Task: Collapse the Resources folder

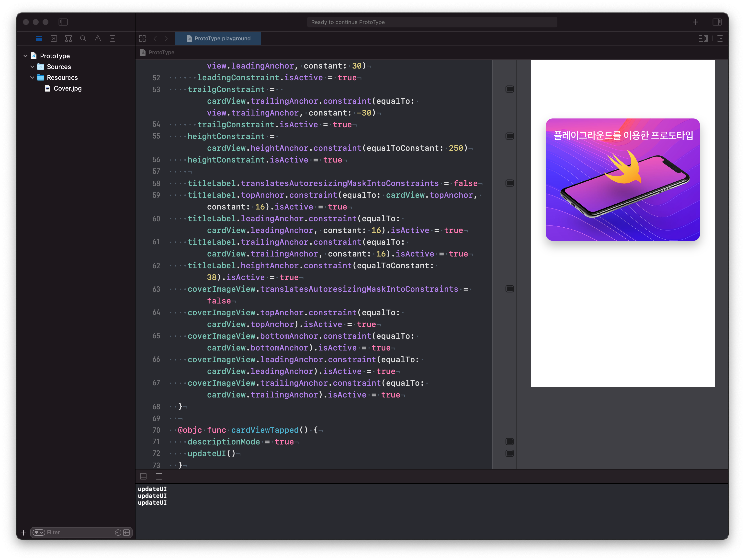Action: pos(32,78)
